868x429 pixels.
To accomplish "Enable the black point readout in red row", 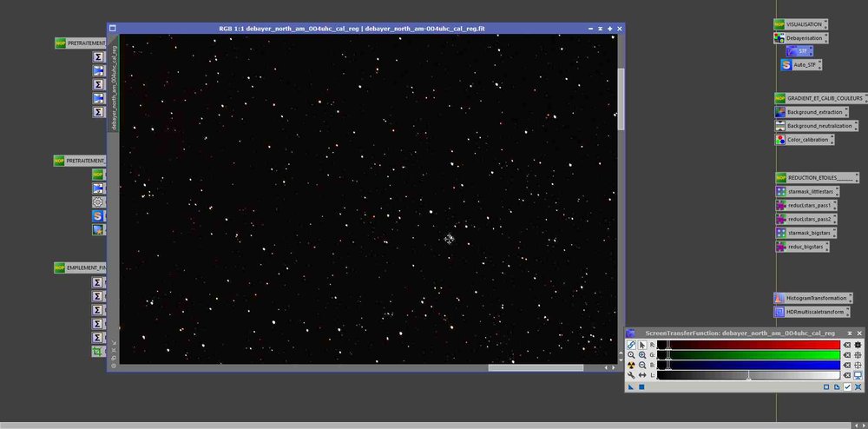I will (x=858, y=345).
